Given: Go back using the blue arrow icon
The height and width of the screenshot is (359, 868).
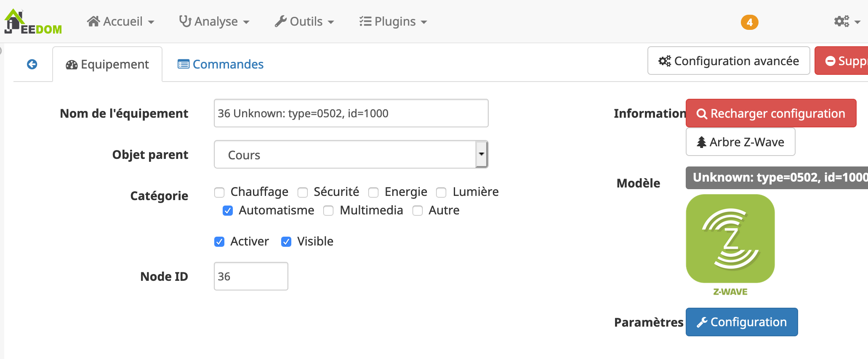Looking at the screenshot, I should [32, 64].
